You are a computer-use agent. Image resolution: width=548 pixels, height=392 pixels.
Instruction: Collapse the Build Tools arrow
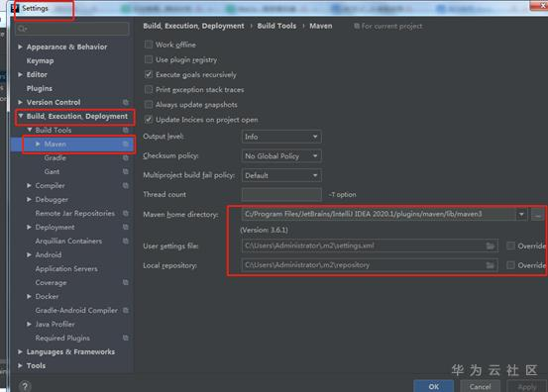coord(30,130)
